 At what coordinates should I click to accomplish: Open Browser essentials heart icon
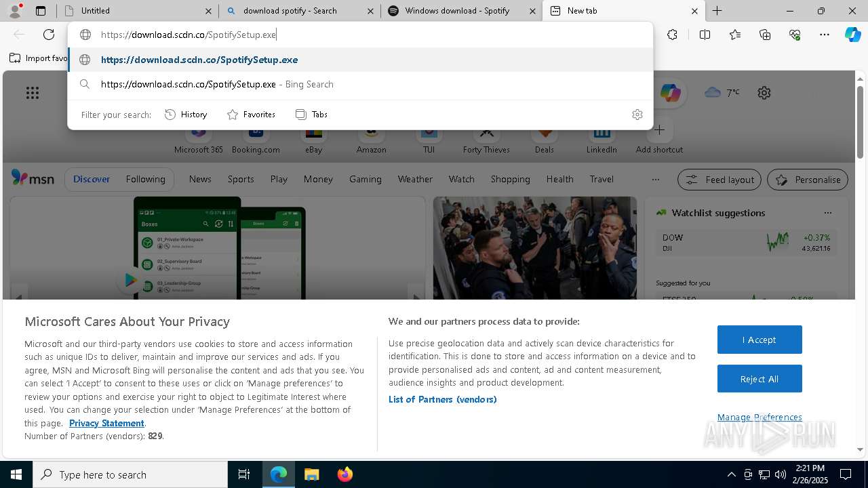795,35
